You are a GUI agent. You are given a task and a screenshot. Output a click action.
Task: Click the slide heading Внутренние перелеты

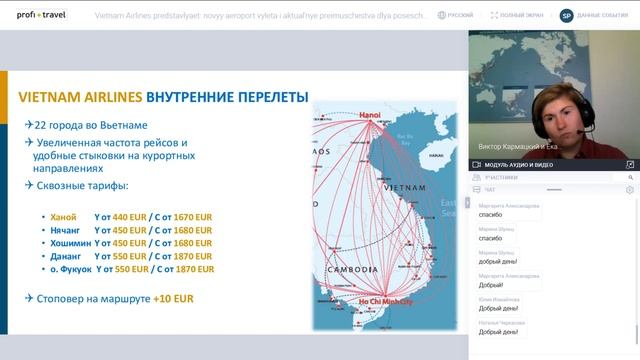227,97
